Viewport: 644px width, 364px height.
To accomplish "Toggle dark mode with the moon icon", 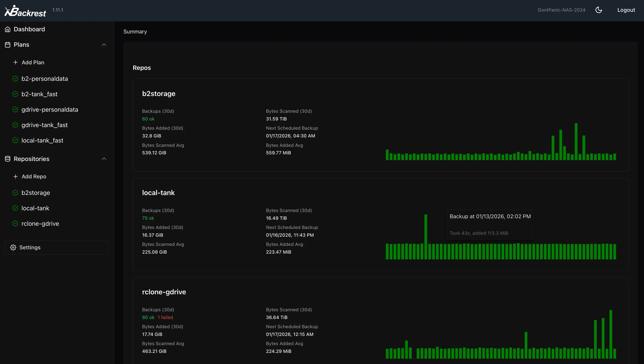I will (599, 10).
